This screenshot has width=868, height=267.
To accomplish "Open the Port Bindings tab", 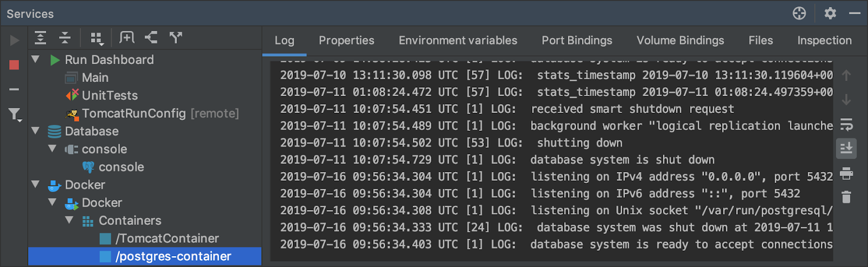I will (577, 41).
